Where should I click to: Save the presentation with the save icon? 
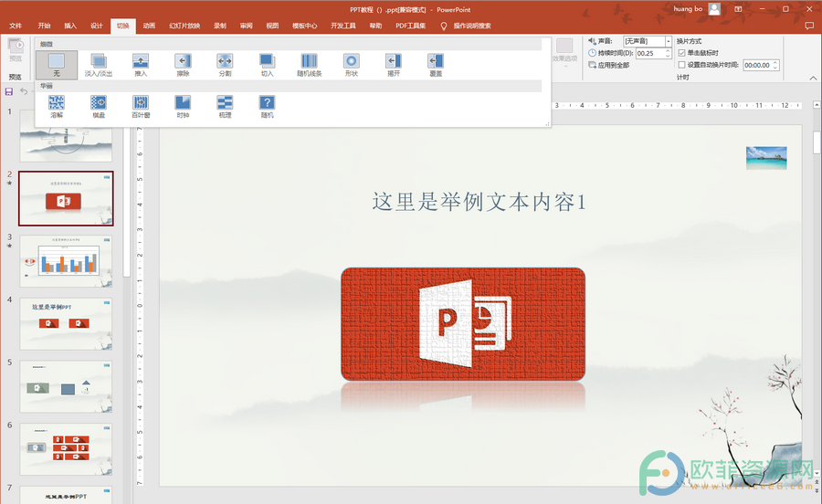pyautogui.click(x=9, y=91)
